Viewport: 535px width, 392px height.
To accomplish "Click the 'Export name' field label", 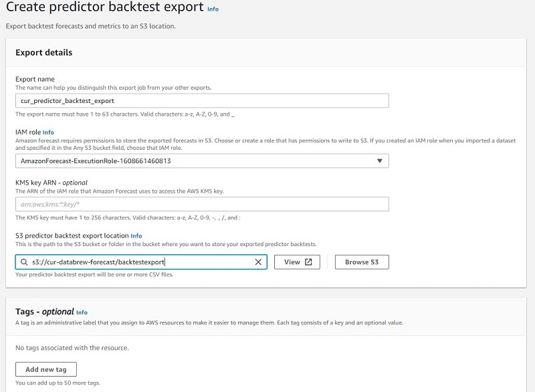I will tap(35, 79).
